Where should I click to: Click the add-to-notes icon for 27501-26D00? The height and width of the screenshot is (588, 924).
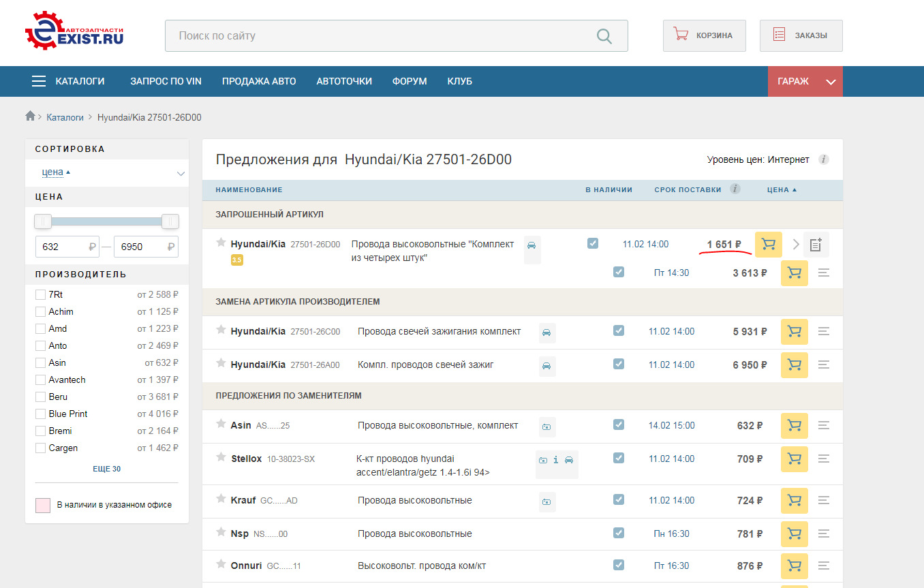816,245
